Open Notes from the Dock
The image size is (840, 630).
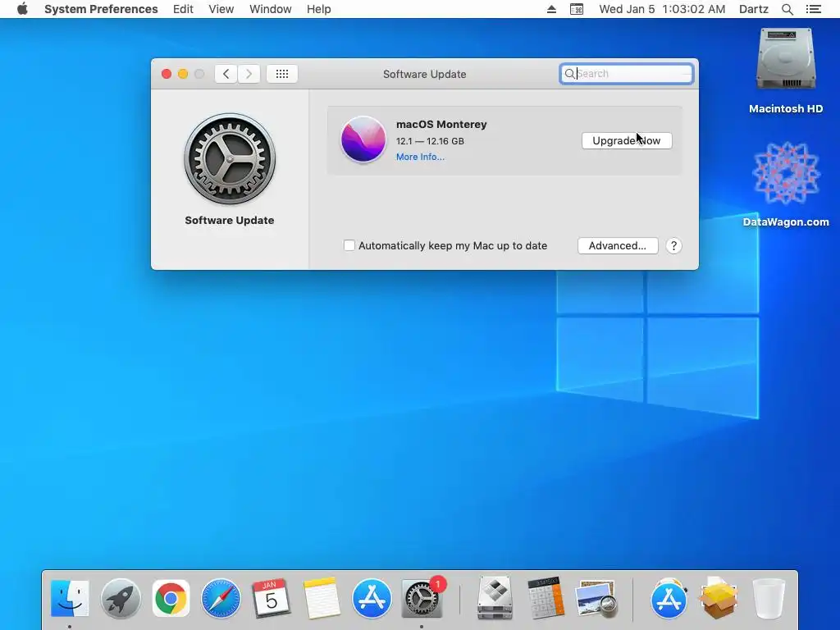tap(322, 598)
